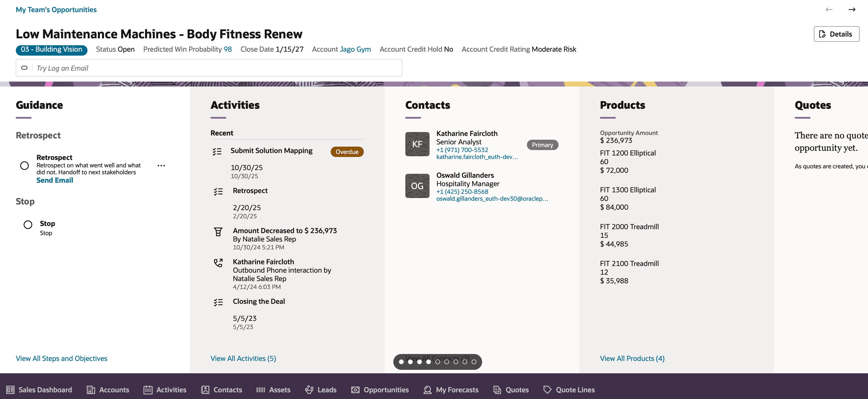Expand View All Steps and Objectives
The width and height of the screenshot is (868, 399).
(61, 358)
